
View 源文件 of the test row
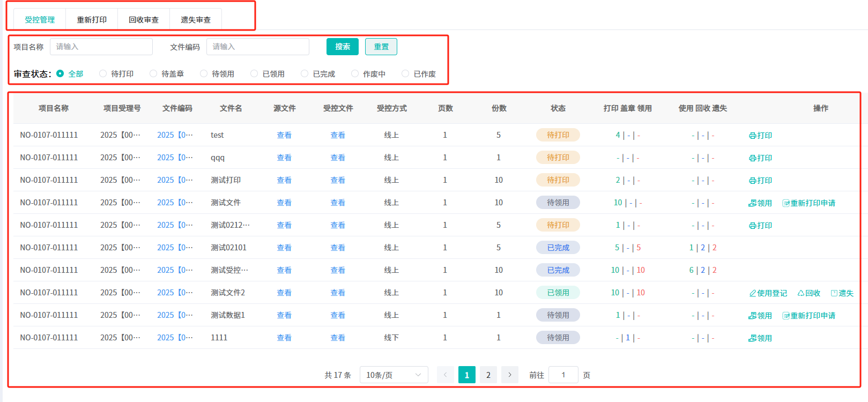pyautogui.click(x=284, y=135)
